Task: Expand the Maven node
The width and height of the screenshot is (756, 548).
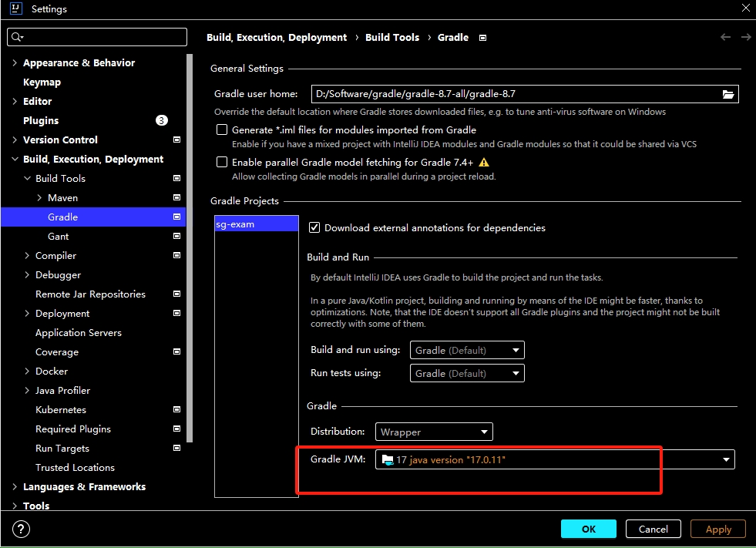Action: [39, 198]
